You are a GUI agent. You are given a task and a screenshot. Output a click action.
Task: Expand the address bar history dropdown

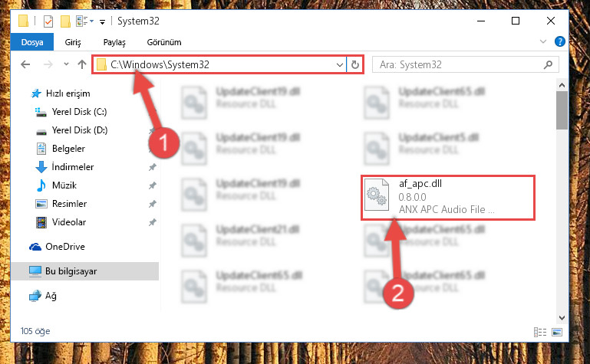click(x=339, y=65)
